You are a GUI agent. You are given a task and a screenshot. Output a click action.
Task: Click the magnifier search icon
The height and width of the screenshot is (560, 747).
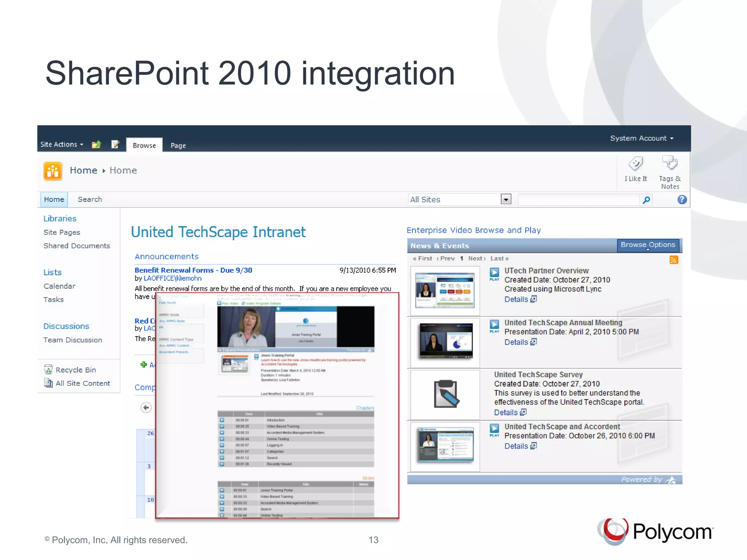[x=646, y=200]
